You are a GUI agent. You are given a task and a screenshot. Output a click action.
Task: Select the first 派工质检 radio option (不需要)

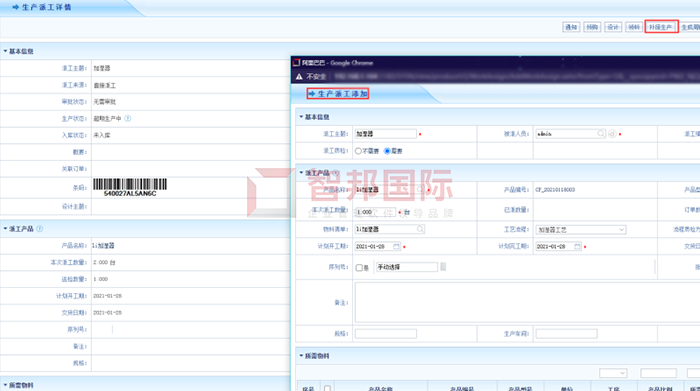[358, 151]
